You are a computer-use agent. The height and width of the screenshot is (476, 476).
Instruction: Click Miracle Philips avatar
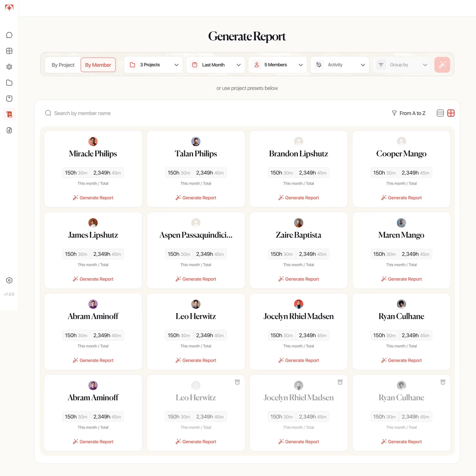pyautogui.click(x=93, y=142)
